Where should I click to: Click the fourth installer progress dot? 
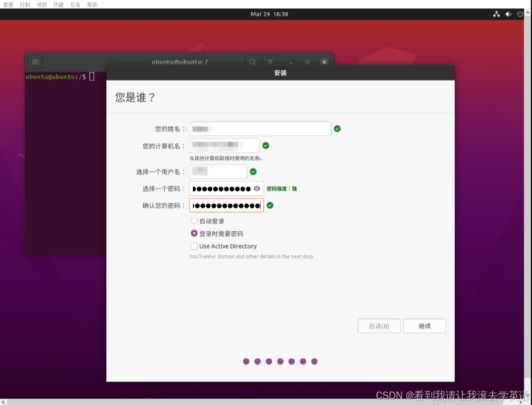click(281, 362)
